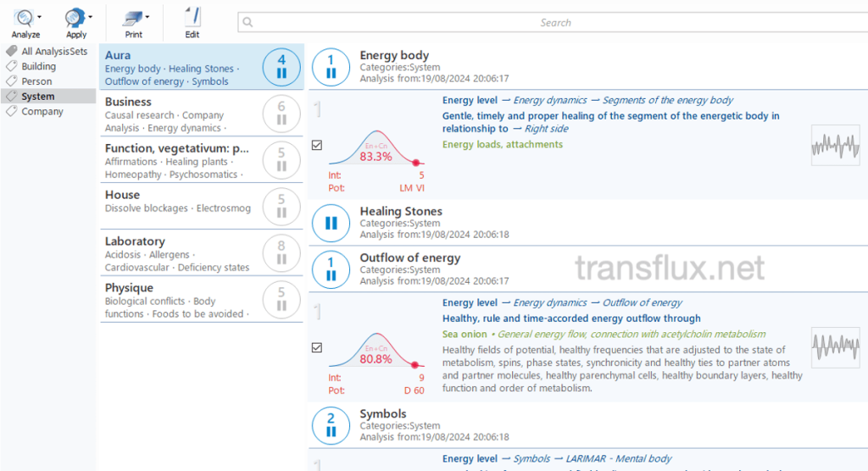
Task: Toggle the checkbox beside 80.8% result
Action: coord(317,347)
